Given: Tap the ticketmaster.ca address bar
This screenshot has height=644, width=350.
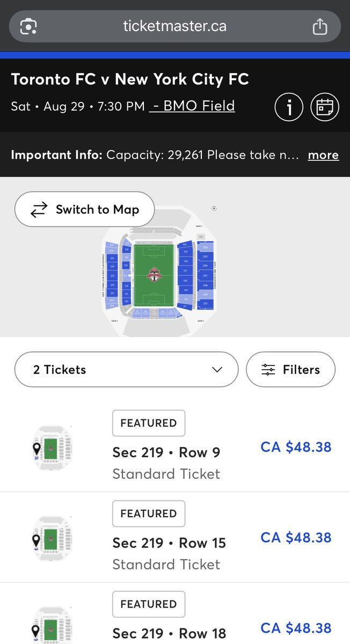Looking at the screenshot, I should 175,26.
